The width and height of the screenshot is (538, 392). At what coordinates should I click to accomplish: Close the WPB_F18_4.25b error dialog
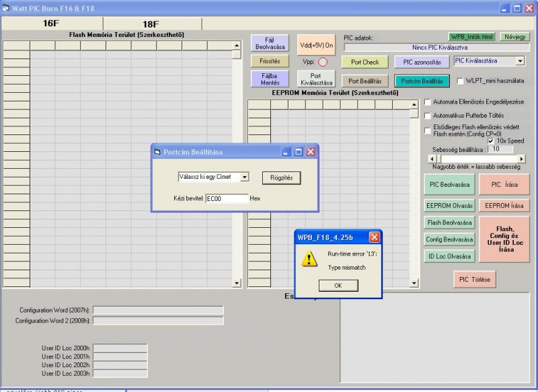[x=375, y=237]
